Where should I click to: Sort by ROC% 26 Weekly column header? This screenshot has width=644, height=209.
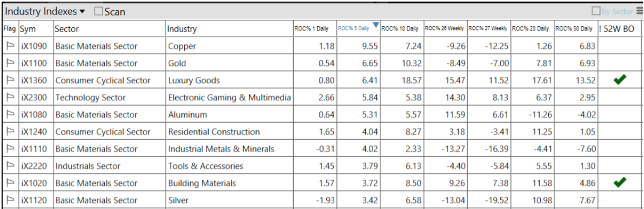tap(444, 29)
